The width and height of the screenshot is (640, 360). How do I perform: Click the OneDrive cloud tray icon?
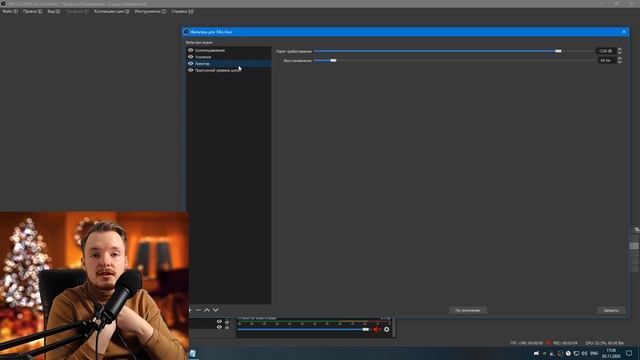coord(536,353)
